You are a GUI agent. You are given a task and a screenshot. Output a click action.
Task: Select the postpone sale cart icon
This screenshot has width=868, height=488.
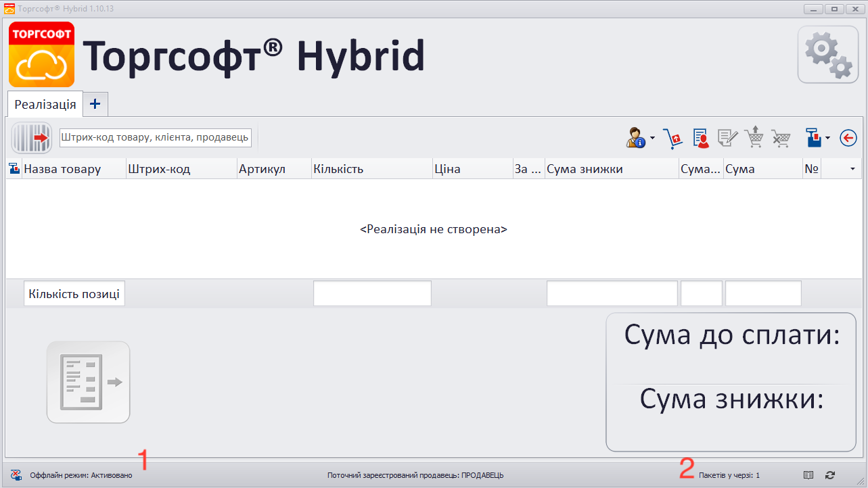[753, 138]
